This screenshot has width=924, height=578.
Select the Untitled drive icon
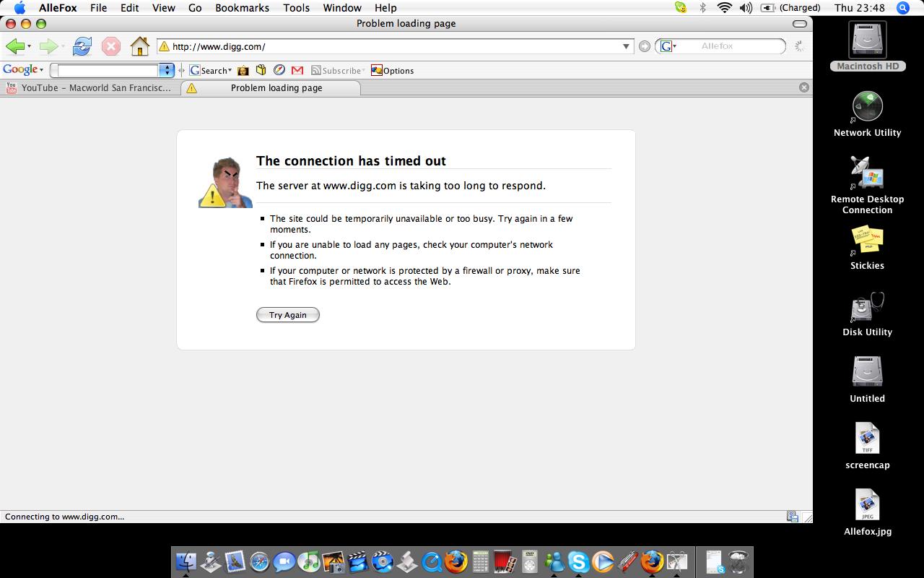[867, 379]
